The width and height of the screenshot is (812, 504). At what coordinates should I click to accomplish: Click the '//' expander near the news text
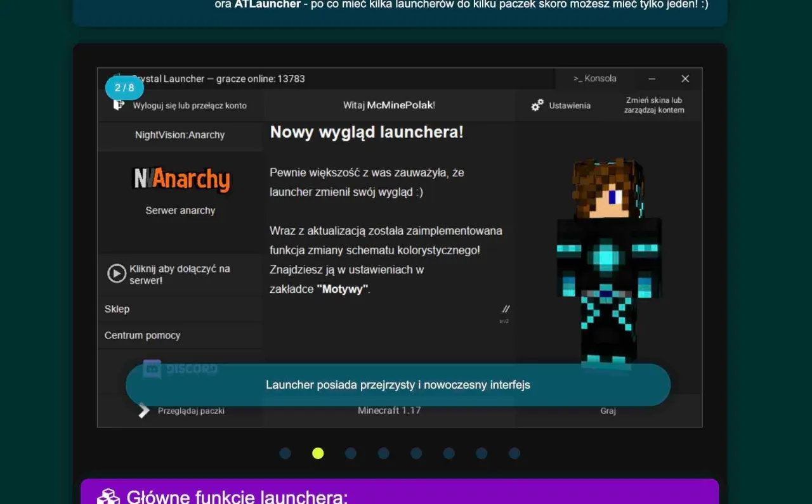tap(505, 309)
